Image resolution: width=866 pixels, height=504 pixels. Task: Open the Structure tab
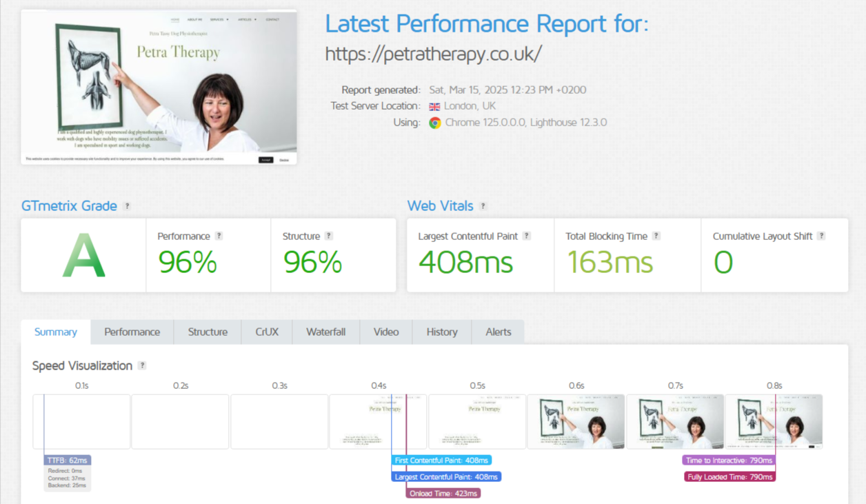[208, 332]
